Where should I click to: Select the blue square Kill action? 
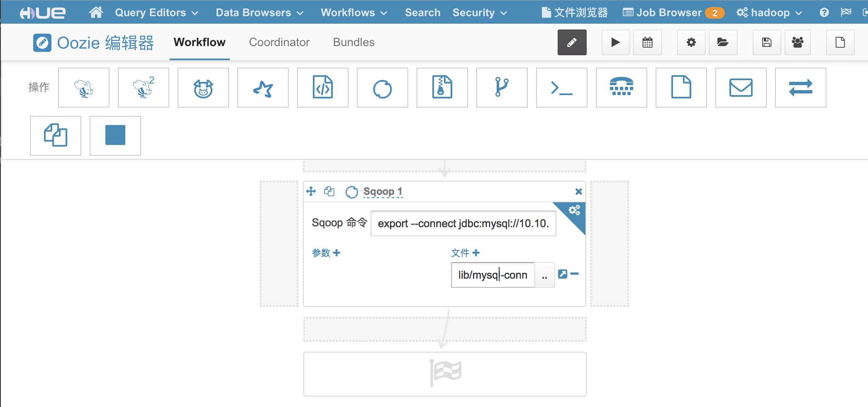tap(115, 135)
